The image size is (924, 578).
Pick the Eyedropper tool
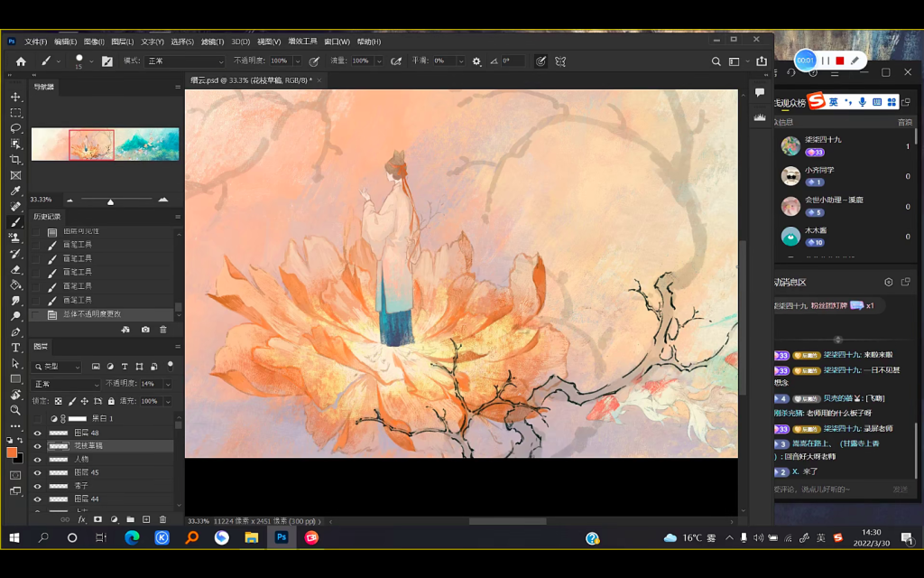tap(15, 191)
